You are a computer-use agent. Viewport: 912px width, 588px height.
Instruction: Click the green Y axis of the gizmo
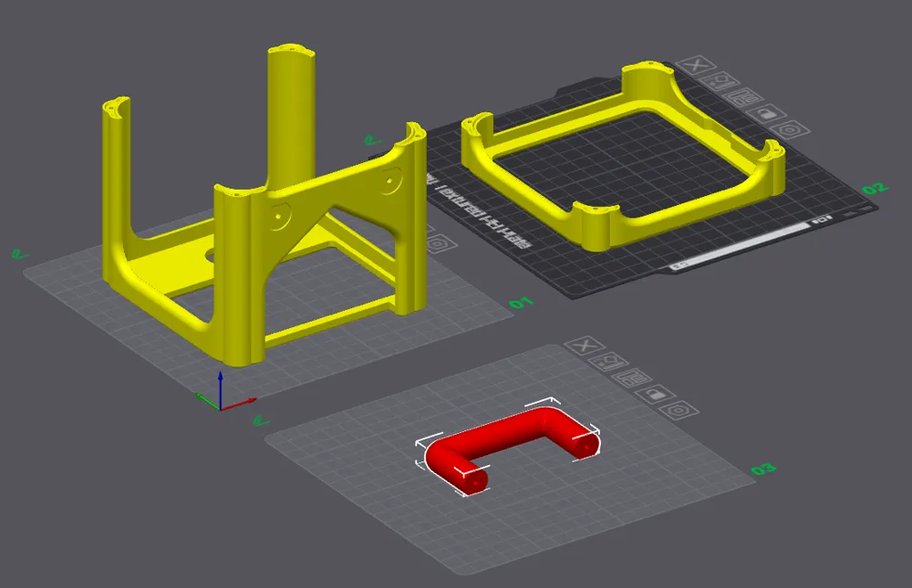(x=207, y=400)
